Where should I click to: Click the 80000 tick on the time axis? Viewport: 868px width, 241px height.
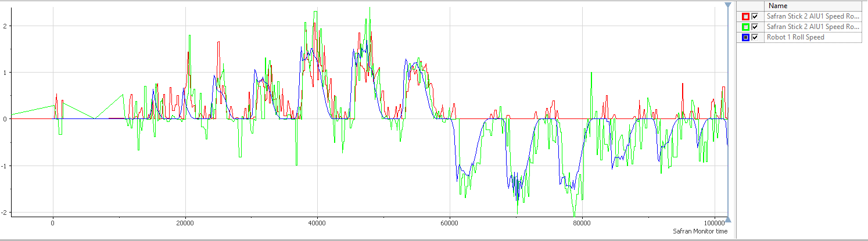582,222
